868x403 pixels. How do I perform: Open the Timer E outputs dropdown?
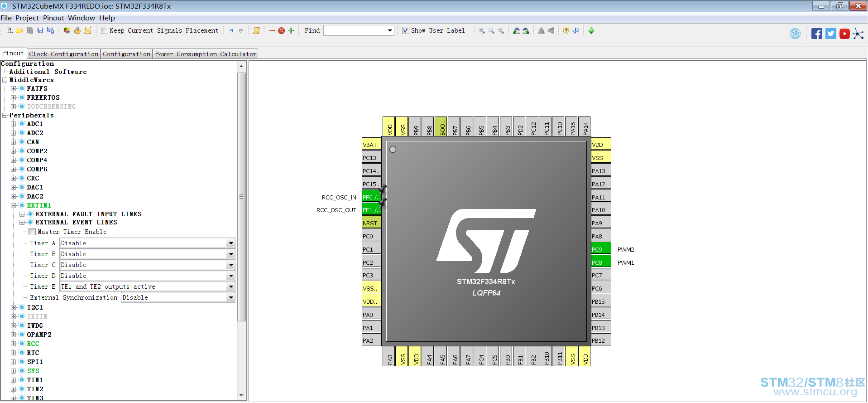(x=231, y=287)
